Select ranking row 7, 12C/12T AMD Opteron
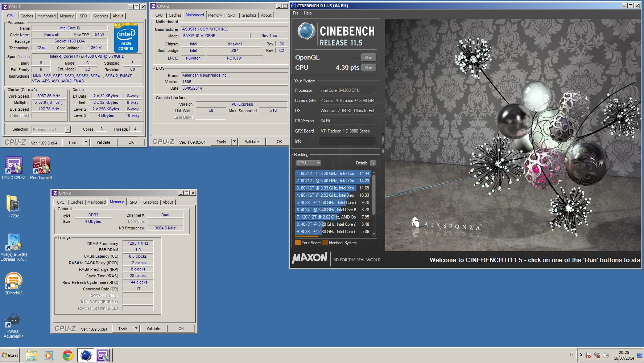 click(333, 217)
